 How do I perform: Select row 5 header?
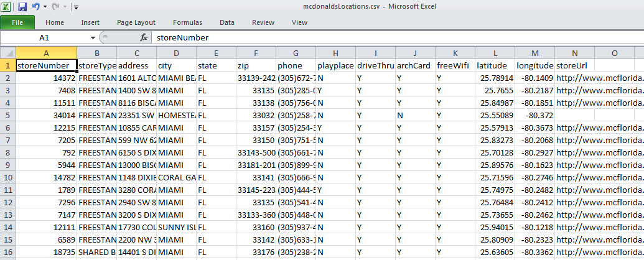point(8,114)
